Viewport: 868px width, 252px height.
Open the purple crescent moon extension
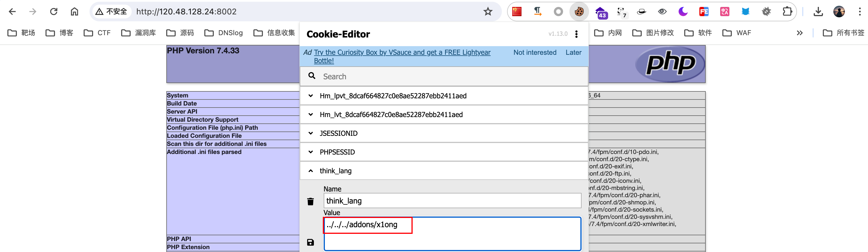pos(683,12)
